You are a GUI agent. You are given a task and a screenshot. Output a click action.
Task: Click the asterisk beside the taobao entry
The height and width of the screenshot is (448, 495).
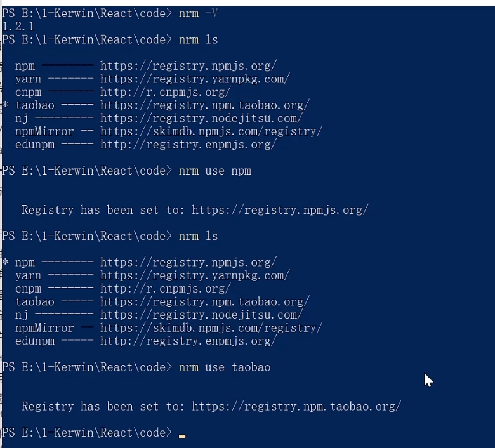click(5, 105)
